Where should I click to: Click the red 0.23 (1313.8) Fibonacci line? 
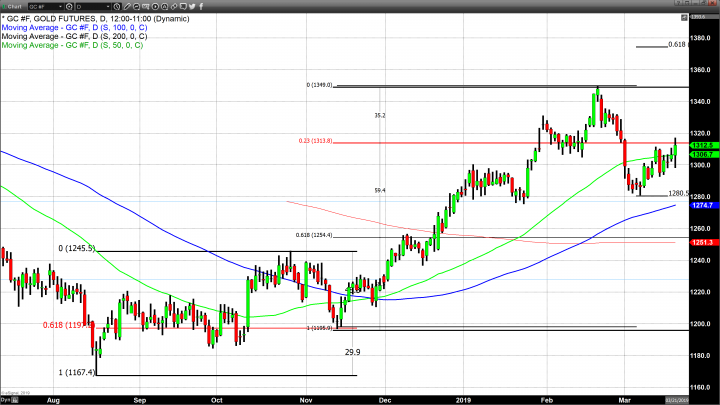click(x=450, y=143)
